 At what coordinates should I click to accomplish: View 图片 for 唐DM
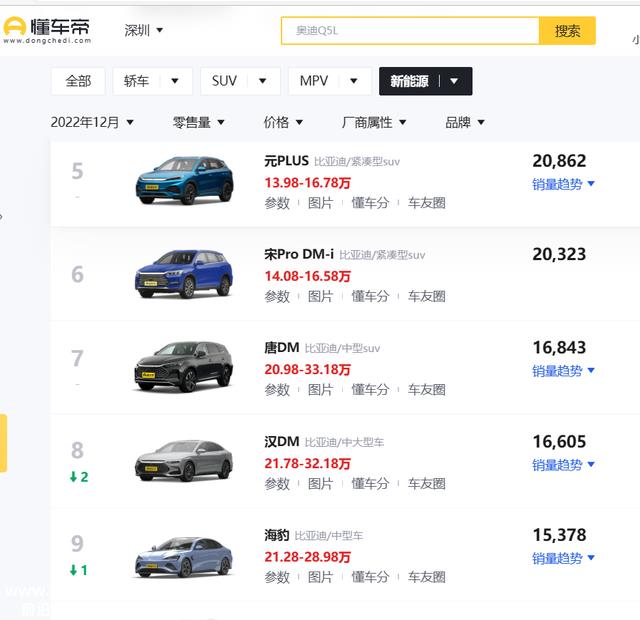click(320, 390)
